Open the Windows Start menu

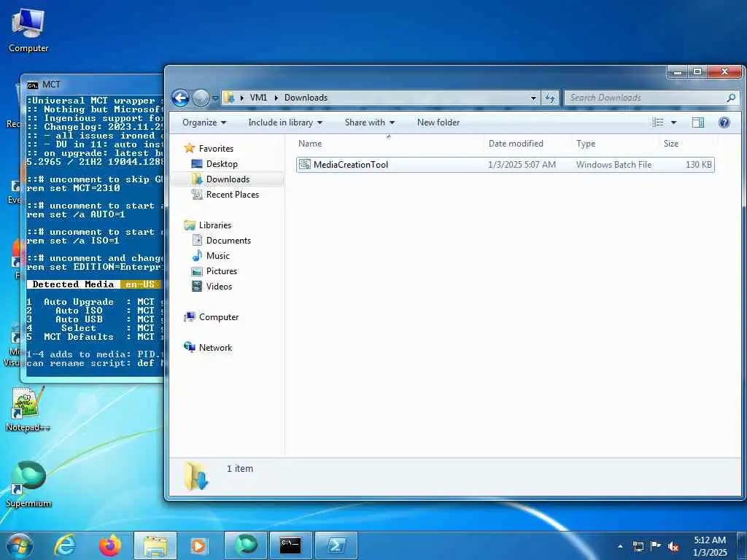20,545
